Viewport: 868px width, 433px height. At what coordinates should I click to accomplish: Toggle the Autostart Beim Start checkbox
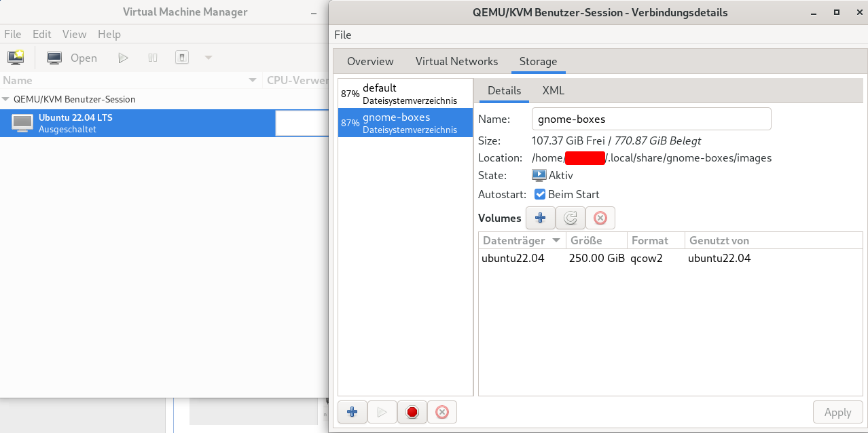(540, 194)
